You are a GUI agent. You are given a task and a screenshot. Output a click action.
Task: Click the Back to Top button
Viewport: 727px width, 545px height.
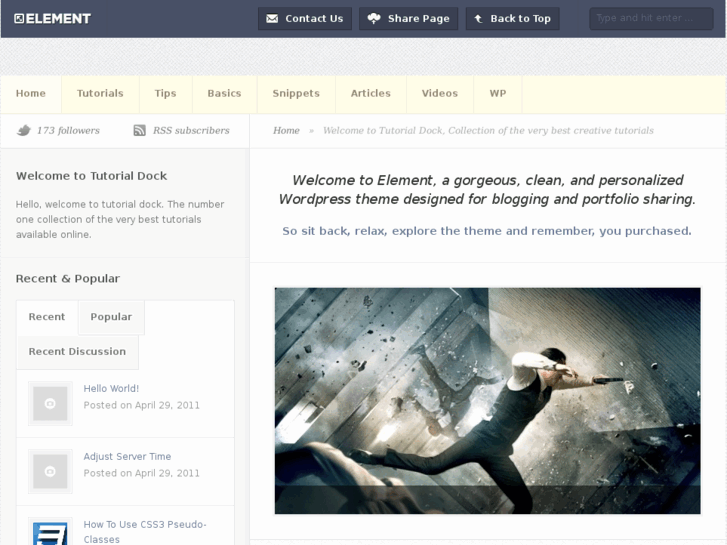click(x=512, y=19)
